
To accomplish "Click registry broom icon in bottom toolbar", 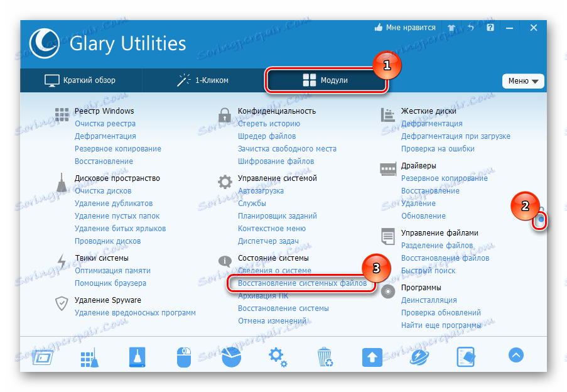I will click(x=89, y=357).
